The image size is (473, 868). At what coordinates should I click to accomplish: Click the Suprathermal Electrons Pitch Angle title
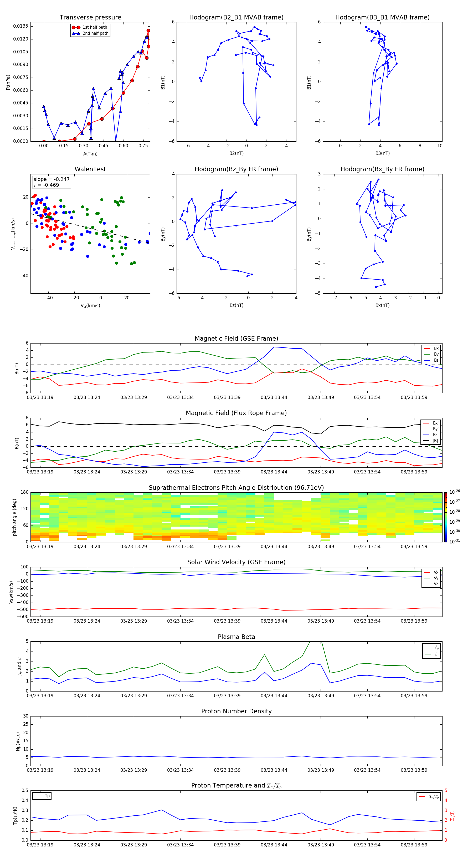click(236, 488)
